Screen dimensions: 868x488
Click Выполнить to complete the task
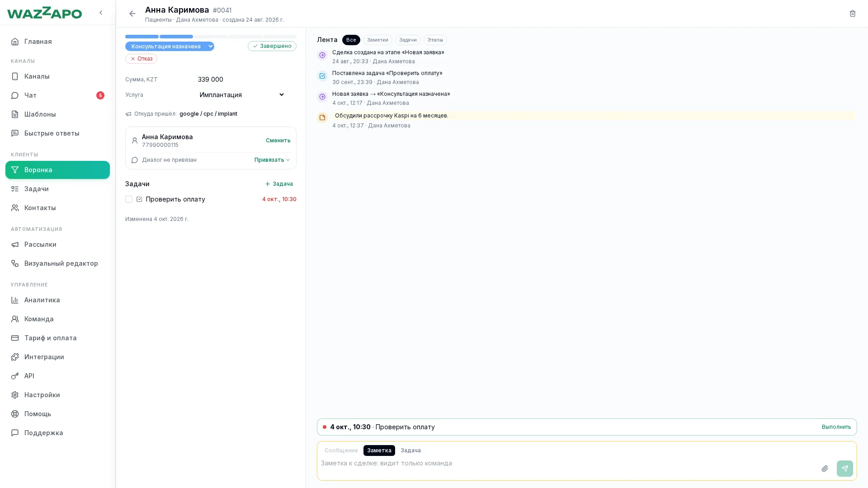point(836,427)
